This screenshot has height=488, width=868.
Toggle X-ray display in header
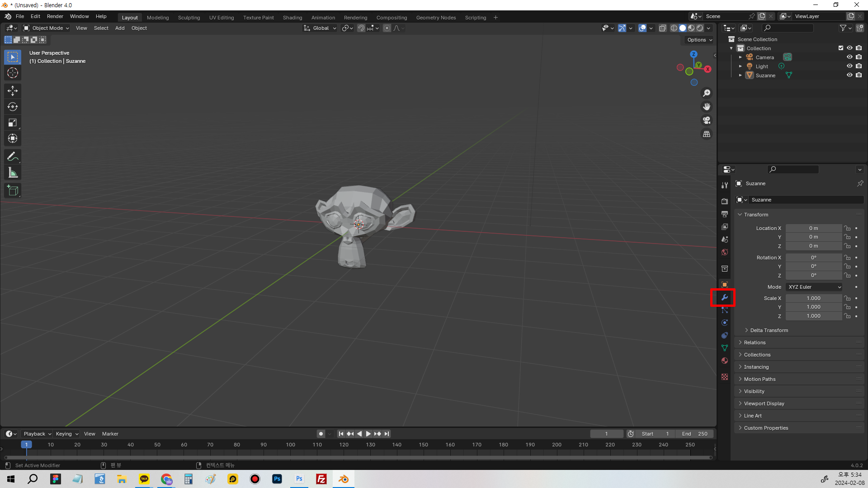pos(662,28)
